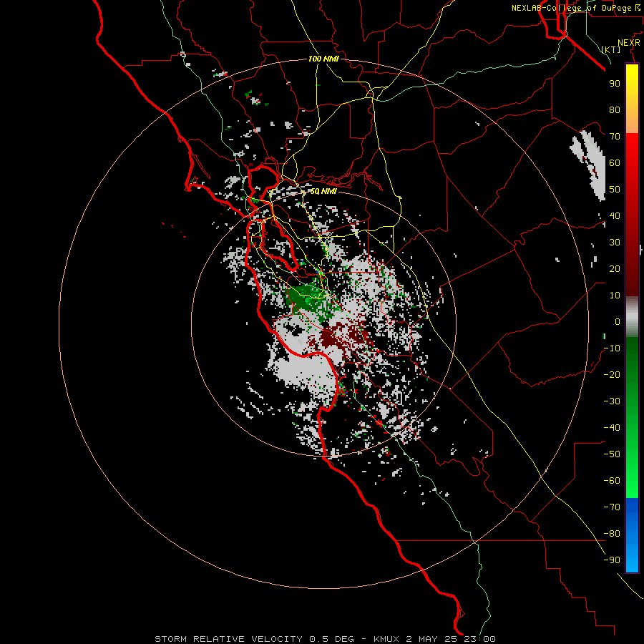644x644 pixels.
Task: Click the 100 NMI range ring label
Action: (323, 59)
